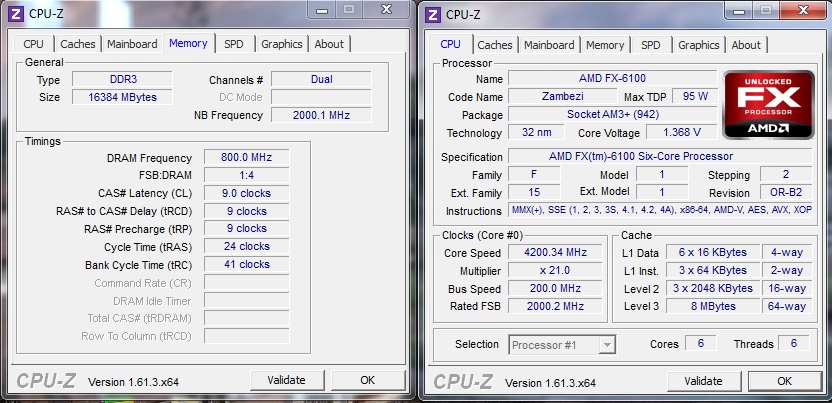Select Memory tab in left window
Image resolution: width=832 pixels, height=403 pixels.
[188, 43]
